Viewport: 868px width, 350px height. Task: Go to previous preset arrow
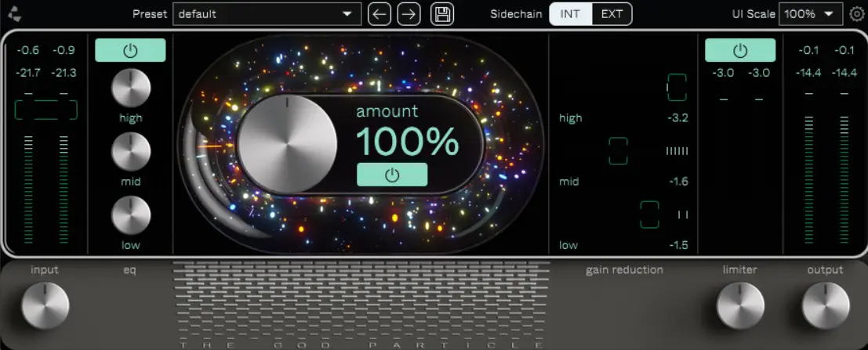pyautogui.click(x=380, y=14)
